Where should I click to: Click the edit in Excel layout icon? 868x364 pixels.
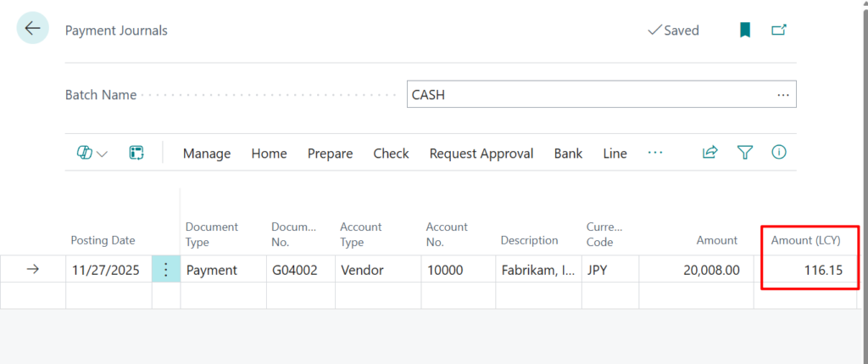(x=136, y=154)
